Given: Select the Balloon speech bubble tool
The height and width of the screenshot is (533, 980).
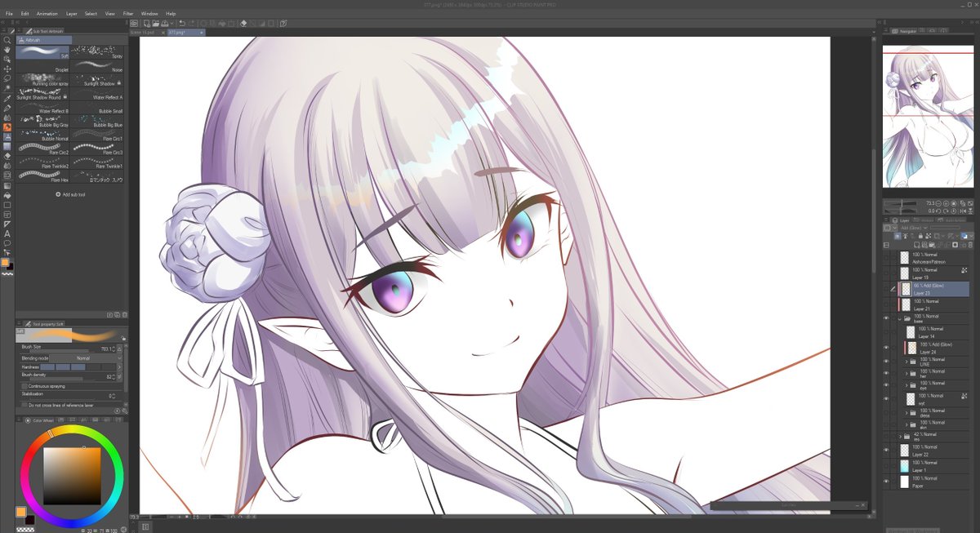Looking at the screenshot, I should (x=7, y=243).
